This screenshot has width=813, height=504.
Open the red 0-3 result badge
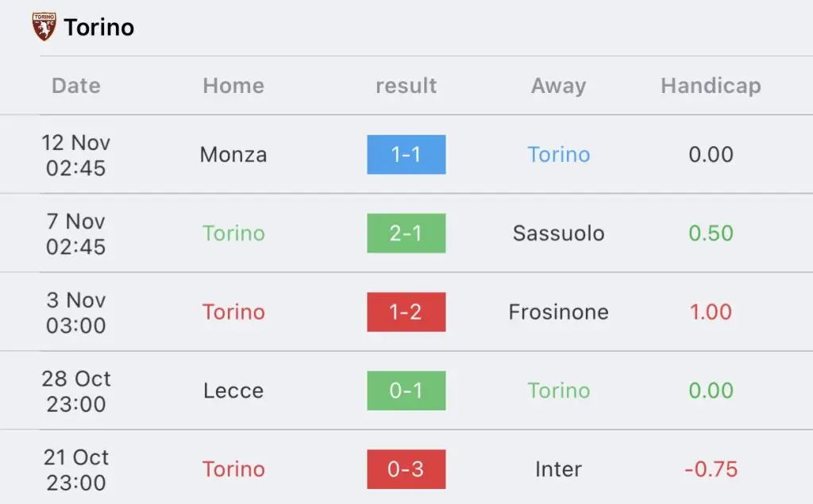pyautogui.click(x=406, y=469)
